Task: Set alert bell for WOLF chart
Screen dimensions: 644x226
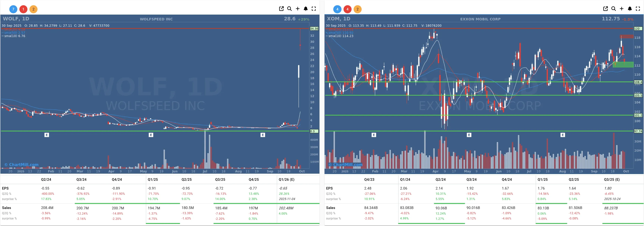Action: point(305,9)
